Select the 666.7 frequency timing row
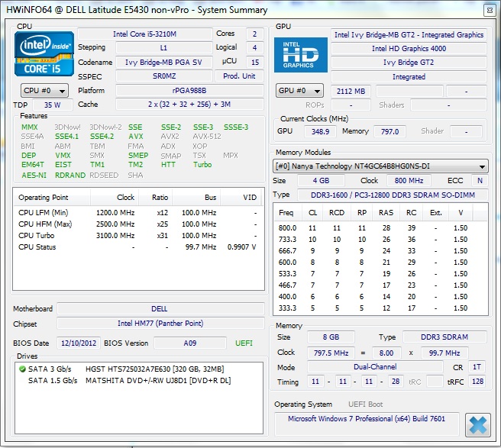501x448 pixels. click(x=380, y=251)
